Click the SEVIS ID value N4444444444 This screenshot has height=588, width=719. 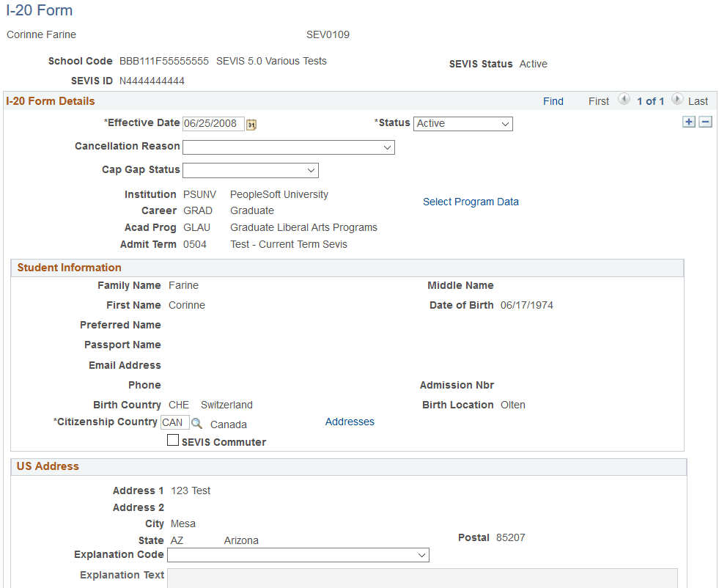[152, 81]
